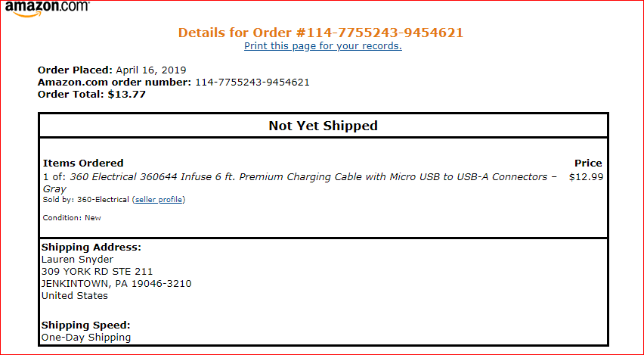Open the seller profile link

(x=159, y=200)
